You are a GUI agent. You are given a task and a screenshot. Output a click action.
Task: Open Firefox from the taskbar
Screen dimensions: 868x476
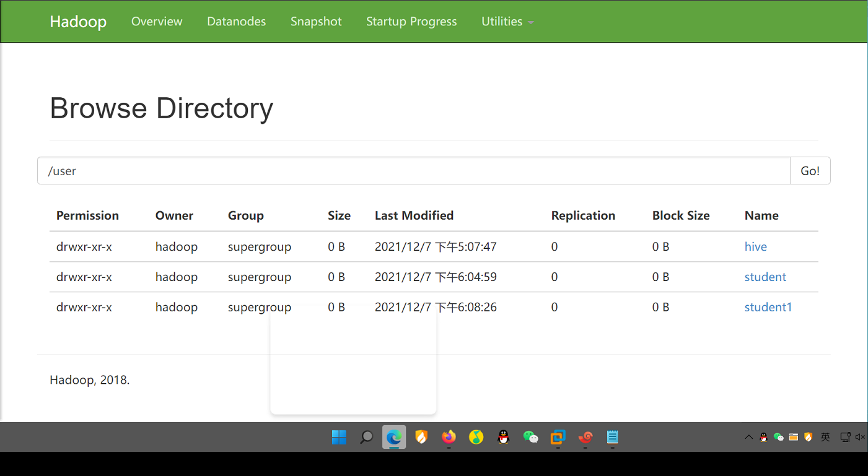pyautogui.click(x=449, y=438)
